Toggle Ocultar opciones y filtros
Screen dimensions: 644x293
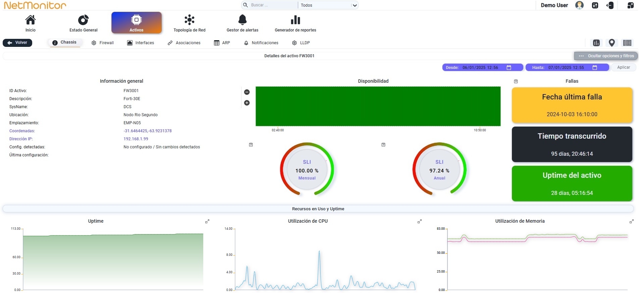pyautogui.click(x=606, y=56)
